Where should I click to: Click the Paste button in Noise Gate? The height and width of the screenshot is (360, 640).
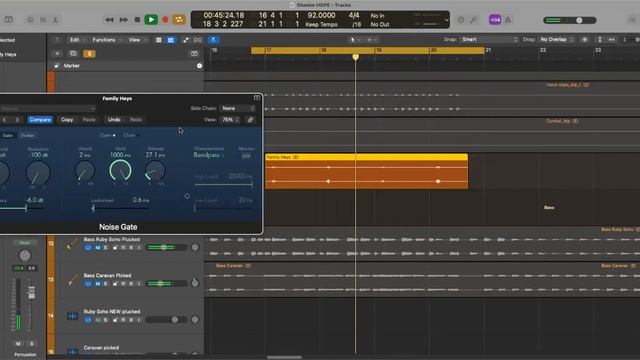click(89, 120)
